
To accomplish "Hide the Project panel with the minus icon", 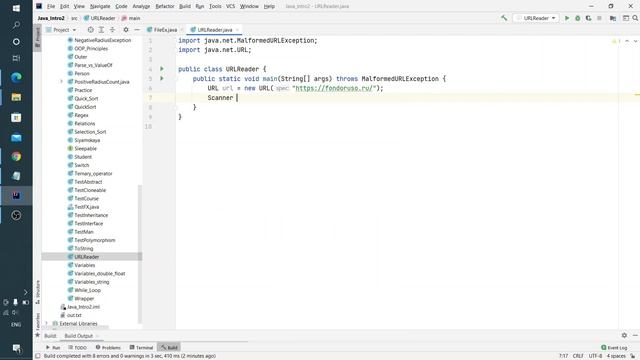I will click(137, 30).
